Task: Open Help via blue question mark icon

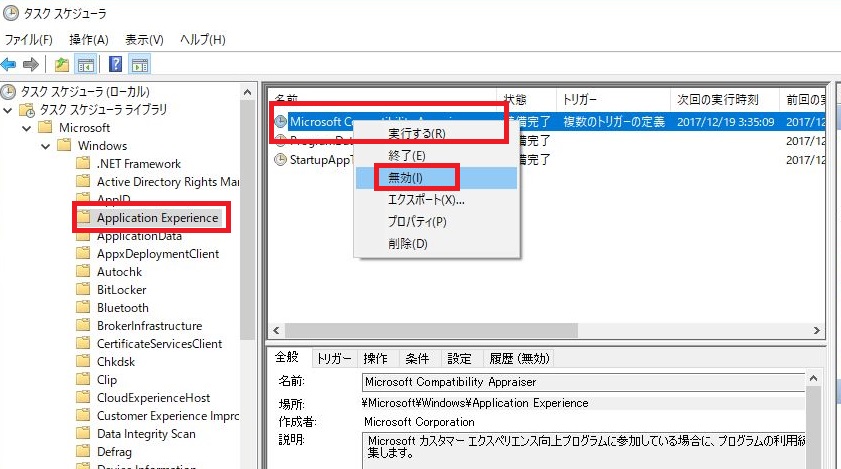Action: (115, 64)
